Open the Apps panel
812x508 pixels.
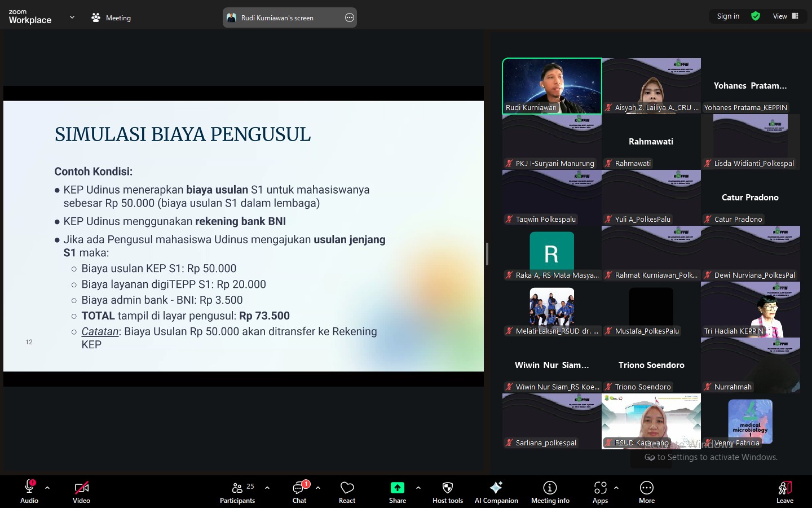600,492
